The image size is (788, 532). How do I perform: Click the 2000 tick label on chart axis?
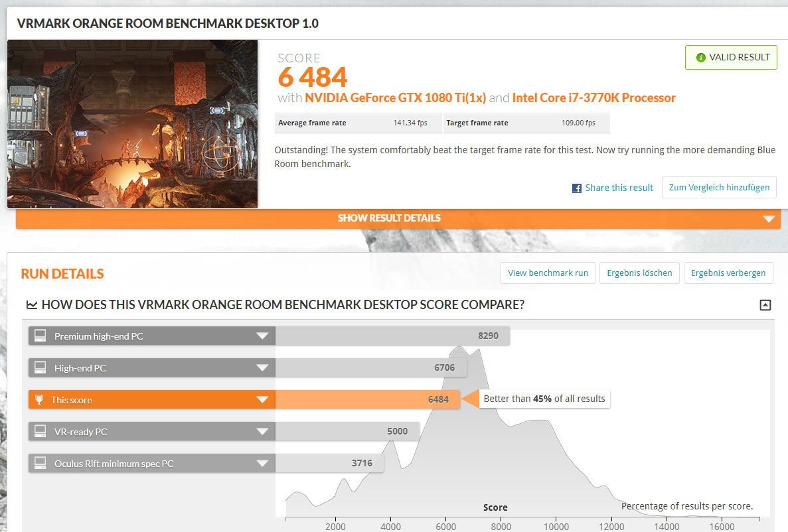(335, 527)
